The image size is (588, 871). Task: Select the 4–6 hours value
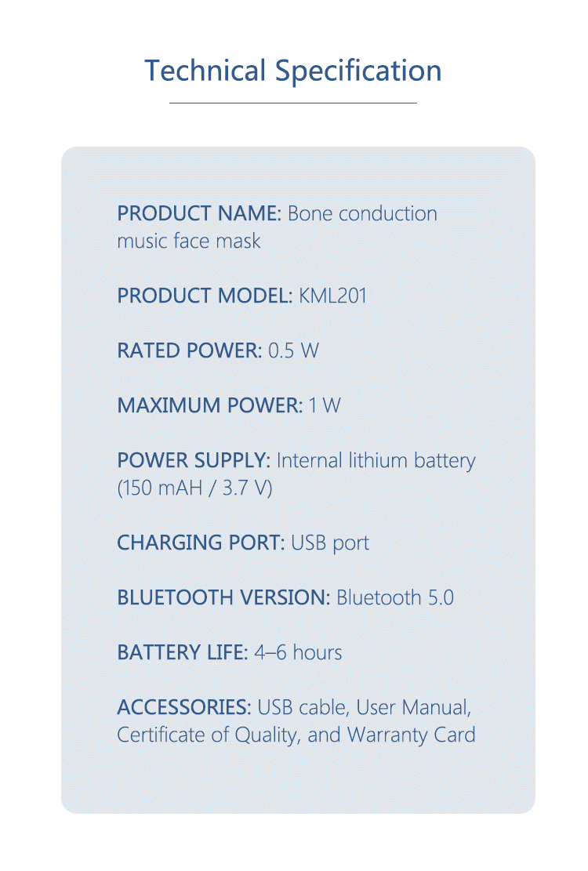(298, 653)
